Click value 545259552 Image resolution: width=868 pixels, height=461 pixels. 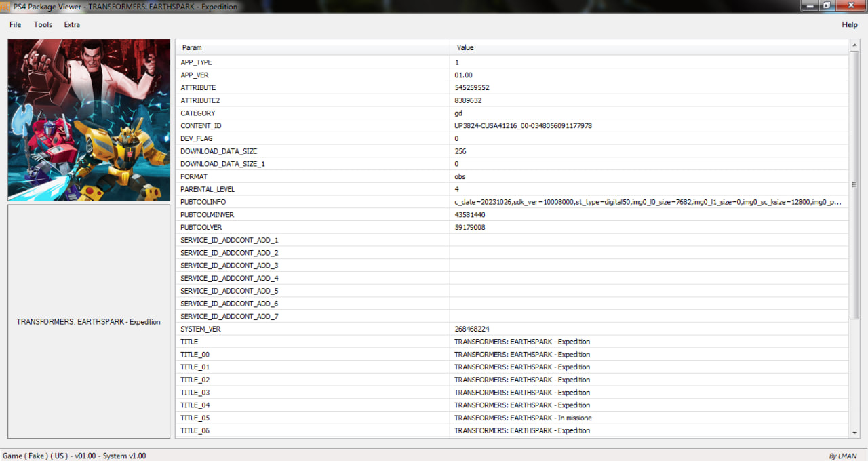(x=472, y=87)
